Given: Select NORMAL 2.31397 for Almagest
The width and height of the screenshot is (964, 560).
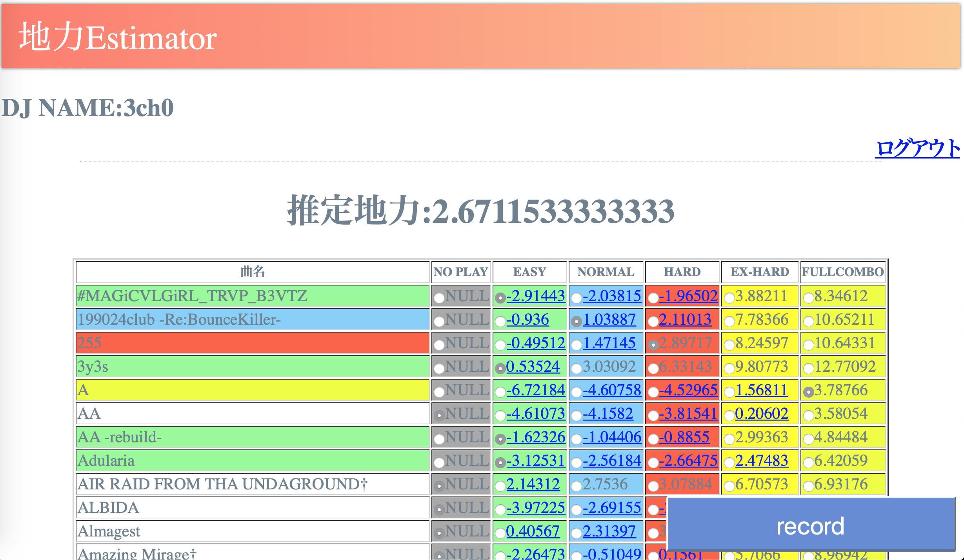Looking at the screenshot, I should [x=576, y=531].
